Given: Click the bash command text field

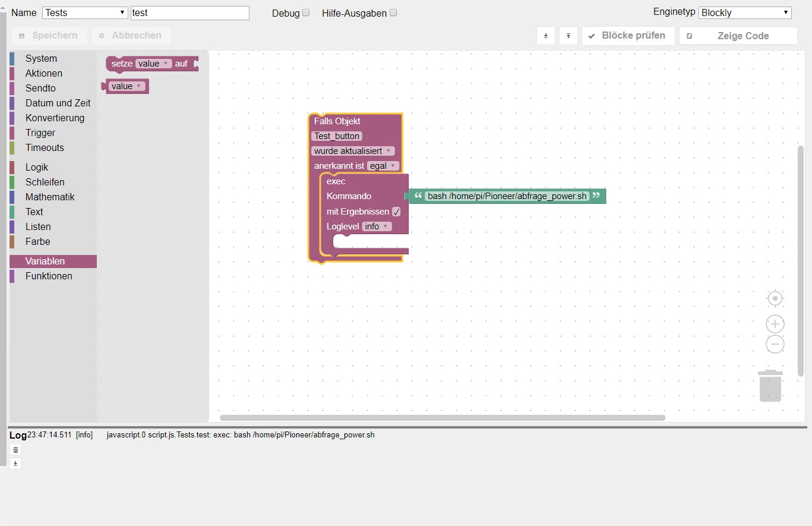Looking at the screenshot, I should [x=507, y=196].
